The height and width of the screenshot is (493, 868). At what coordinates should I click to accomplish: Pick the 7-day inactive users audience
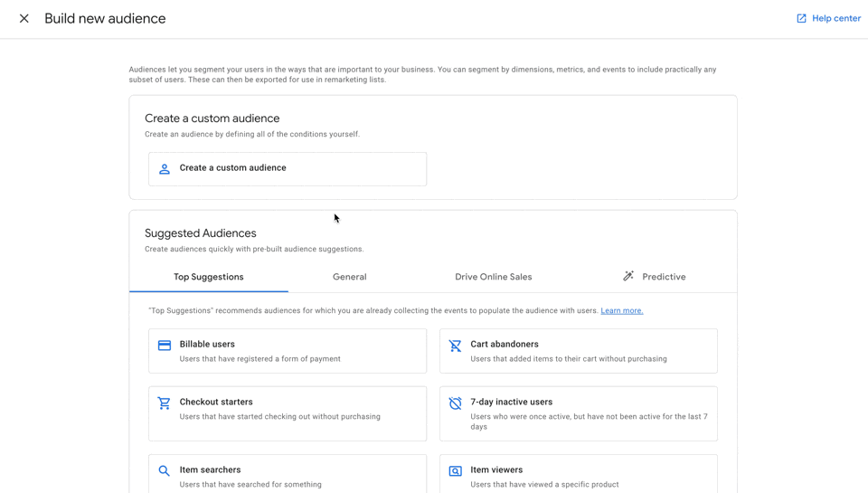tap(579, 413)
